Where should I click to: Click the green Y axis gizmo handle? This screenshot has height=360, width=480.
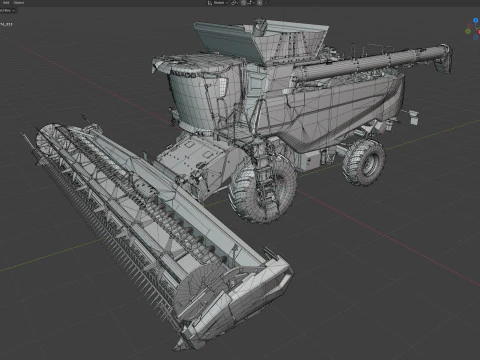[x=468, y=31]
